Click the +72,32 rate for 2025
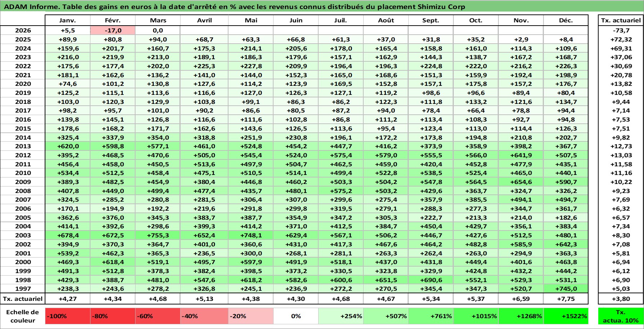 pos(621,39)
